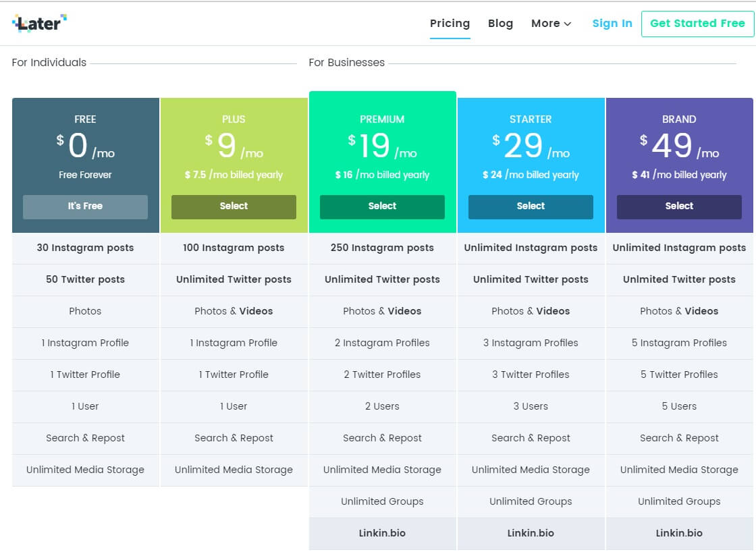Expand the More dropdown menu

pos(551,24)
